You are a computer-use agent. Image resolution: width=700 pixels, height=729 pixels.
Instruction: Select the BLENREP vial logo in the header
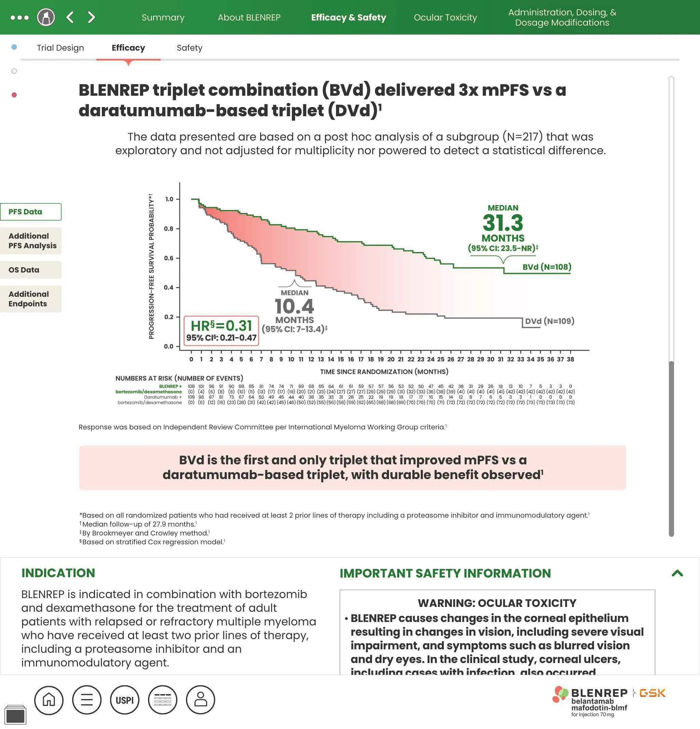(x=46, y=17)
